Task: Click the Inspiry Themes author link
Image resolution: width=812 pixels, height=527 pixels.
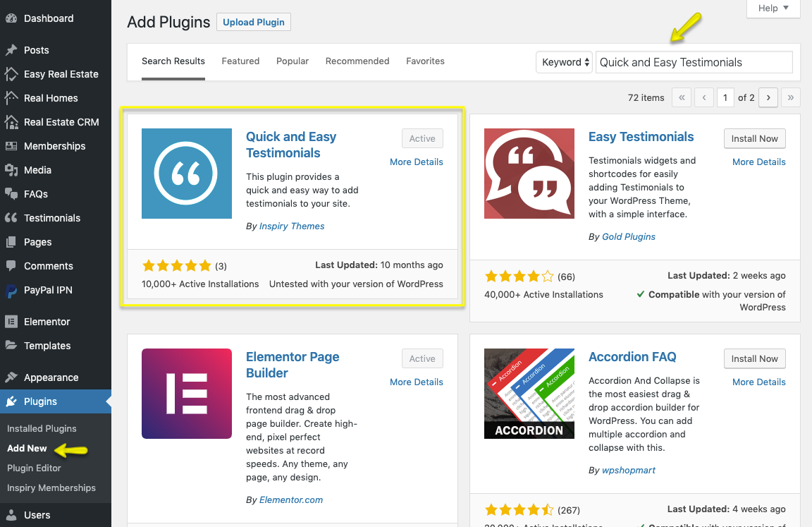Action: 292,226
